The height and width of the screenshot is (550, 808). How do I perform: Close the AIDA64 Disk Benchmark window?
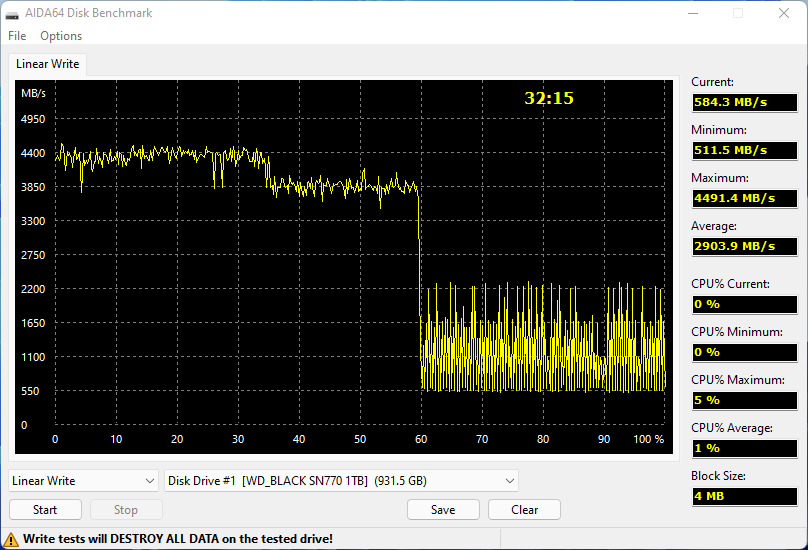[x=784, y=13]
